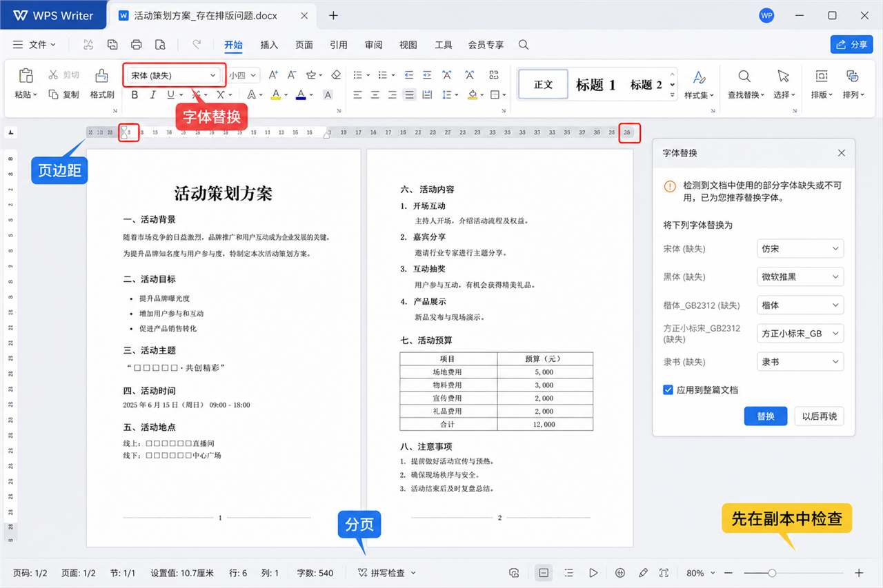Open replacement dropdown for 黑体 (缺失)
This screenshot has height=588, width=883.
coord(800,277)
